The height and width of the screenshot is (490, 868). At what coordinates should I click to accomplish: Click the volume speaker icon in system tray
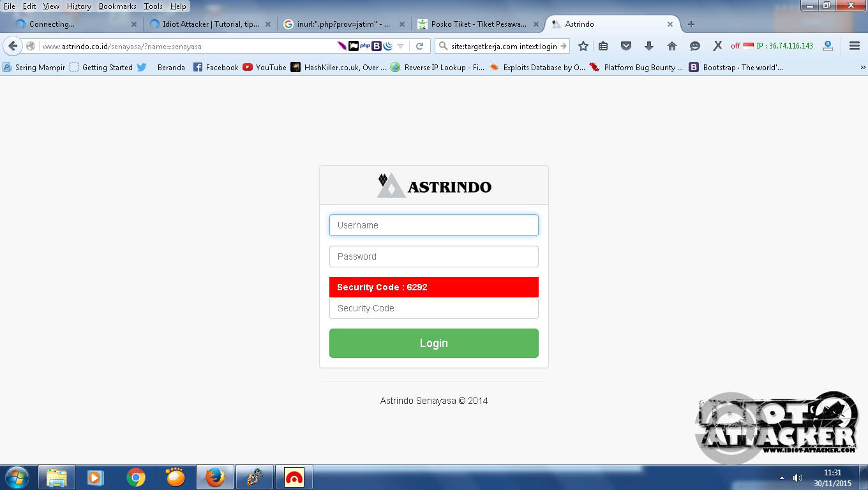point(797,477)
